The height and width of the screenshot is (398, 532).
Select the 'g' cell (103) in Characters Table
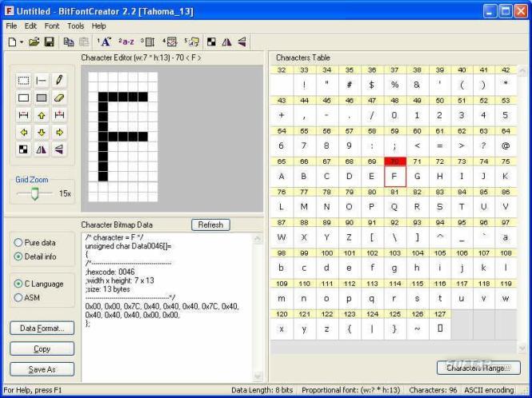394,268
